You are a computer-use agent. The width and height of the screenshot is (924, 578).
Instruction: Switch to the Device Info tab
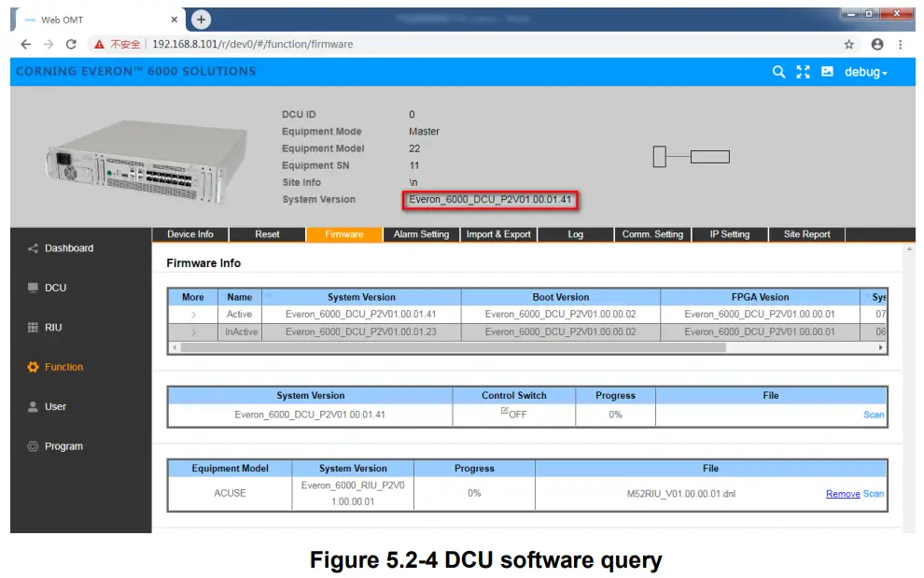[x=190, y=234]
